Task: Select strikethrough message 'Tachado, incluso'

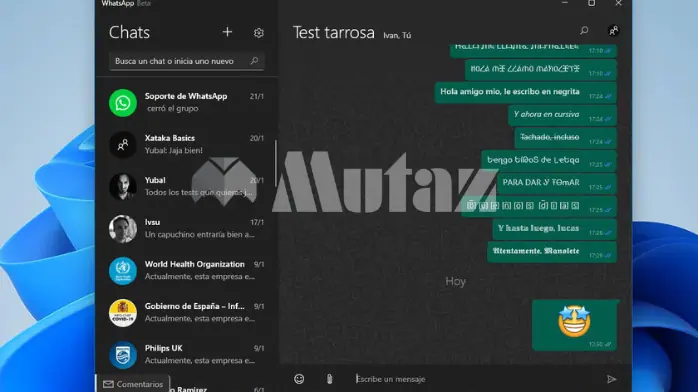Action: [565, 138]
